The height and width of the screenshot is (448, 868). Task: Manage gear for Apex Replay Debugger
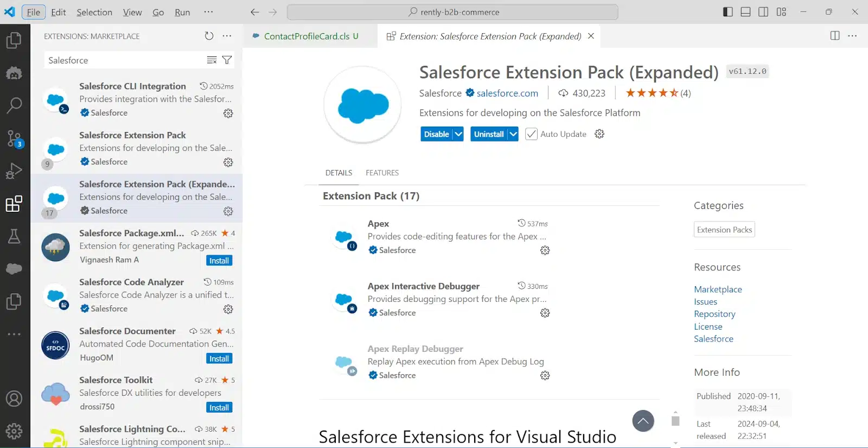[x=545, y=375]
